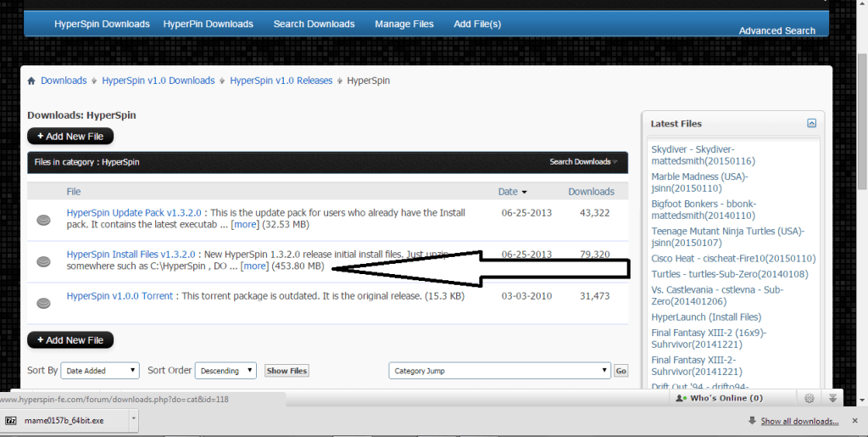Open Skydiver latest file link
The width and height of the screenshot is (868, 437).
[703, 155]
